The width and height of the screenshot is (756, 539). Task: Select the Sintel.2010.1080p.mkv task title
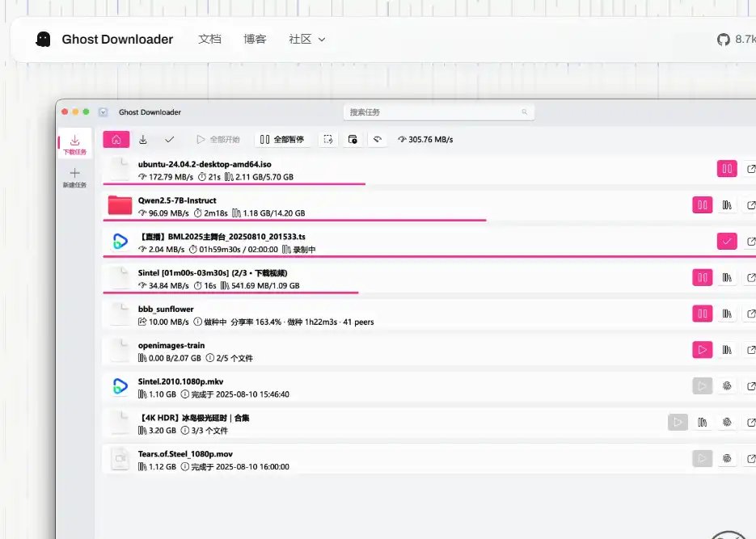[x=181, y=381]
